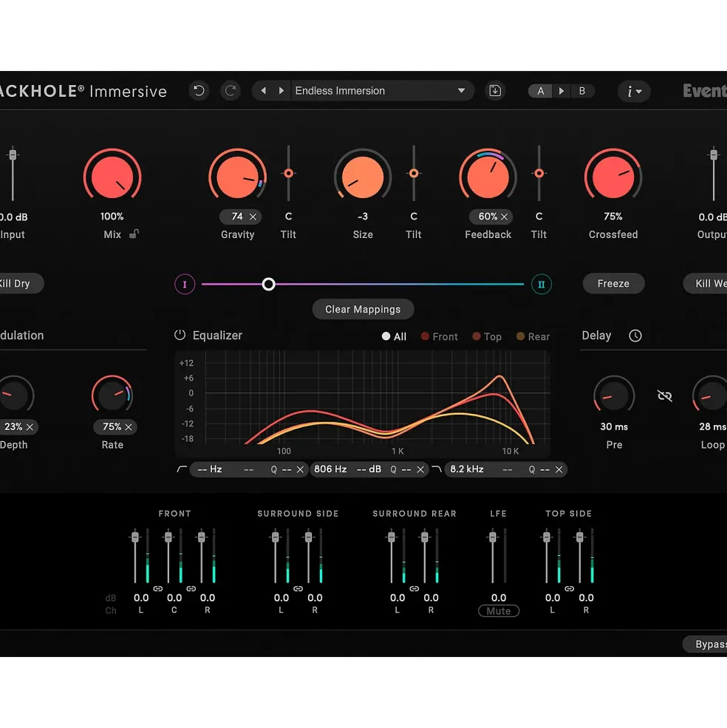Toggle the Front L-C link icon
Screen dimensions: 727x728
(158, 588)
